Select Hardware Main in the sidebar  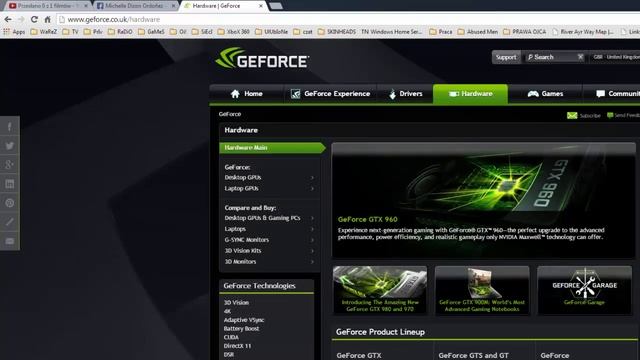click(x=272, y=148)
